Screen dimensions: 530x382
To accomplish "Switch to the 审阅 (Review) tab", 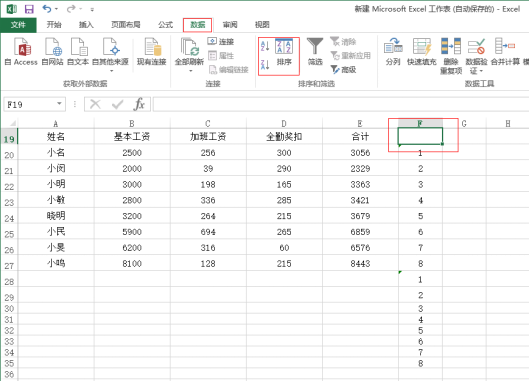I will (x=230, y=25).
